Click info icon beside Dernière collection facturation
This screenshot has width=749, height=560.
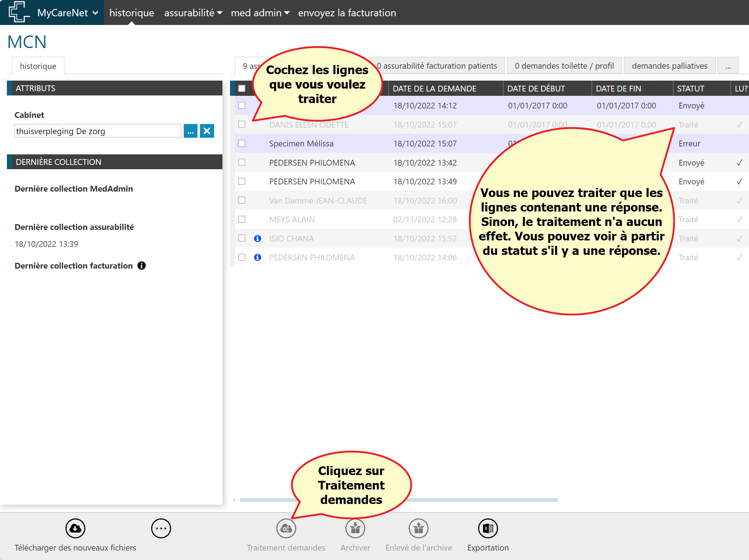coord(142,266)
